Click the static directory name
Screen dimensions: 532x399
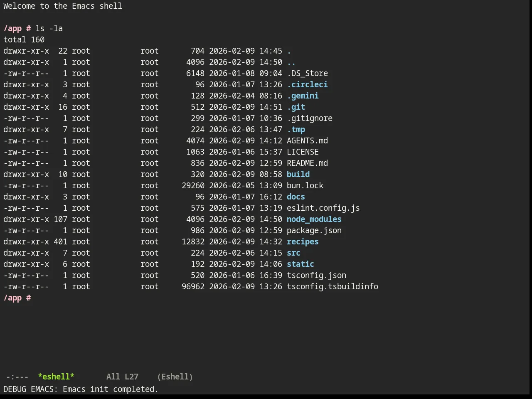pos(300,264)
